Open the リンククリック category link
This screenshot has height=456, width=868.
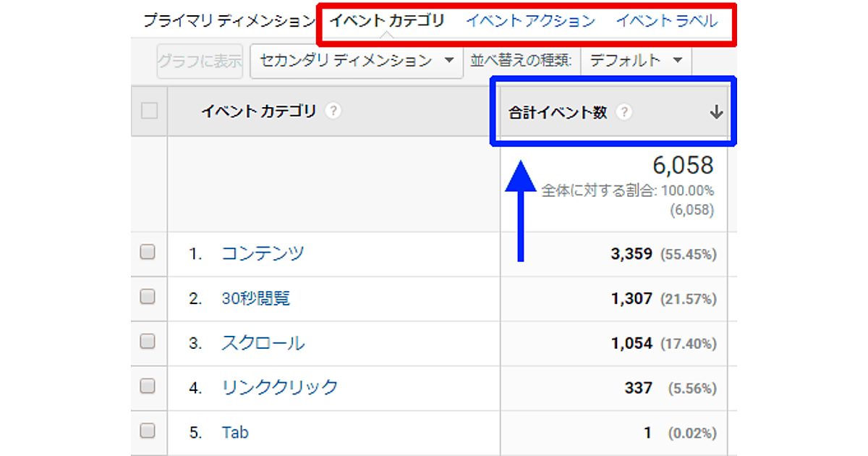click(x=280, y=387)
